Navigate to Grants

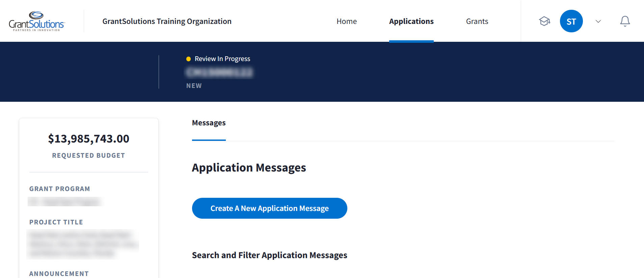tap(477, 21)
